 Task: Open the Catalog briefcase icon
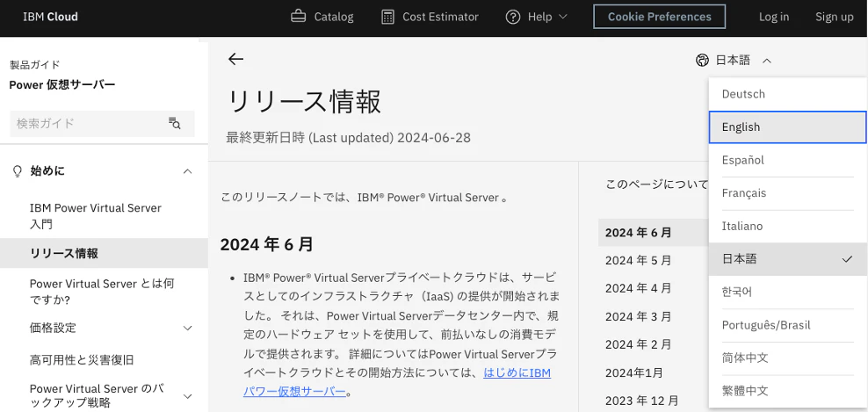[x=299, y=17]
